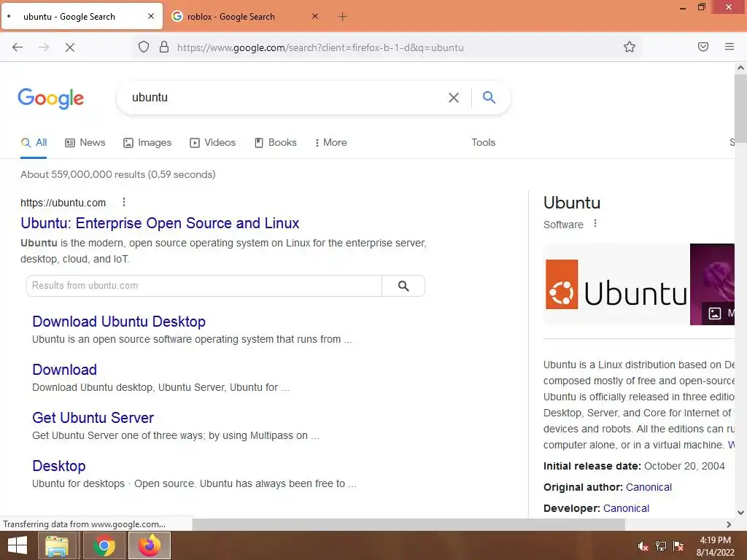Open Ubuntu: Enterprise Open Source and Linux

pos(160,223)
